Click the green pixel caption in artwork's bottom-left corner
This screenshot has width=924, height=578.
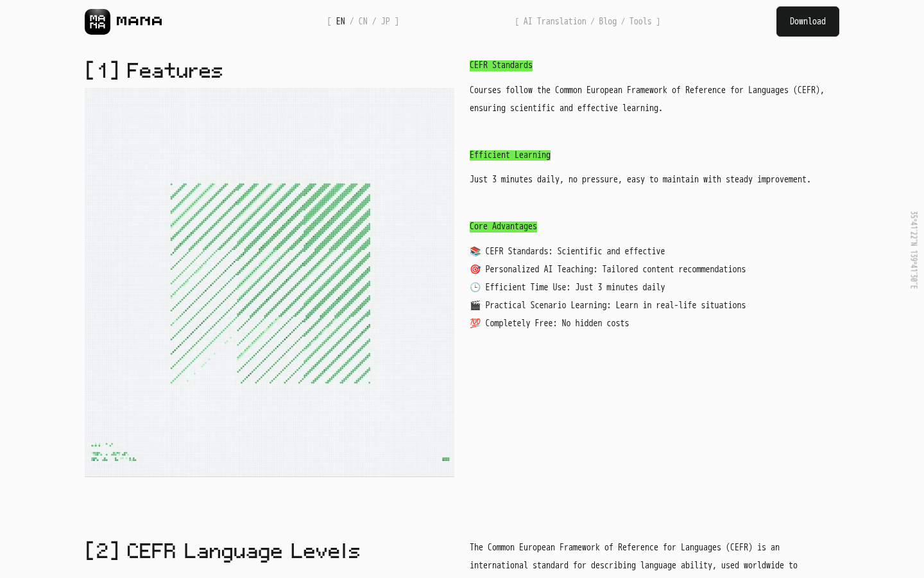(x=114, y=452)
